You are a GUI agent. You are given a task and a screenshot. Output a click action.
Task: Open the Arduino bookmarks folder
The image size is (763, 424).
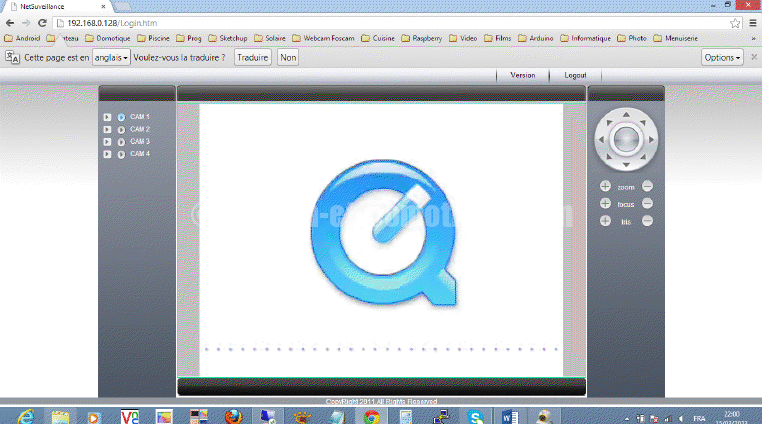(535, 38)
